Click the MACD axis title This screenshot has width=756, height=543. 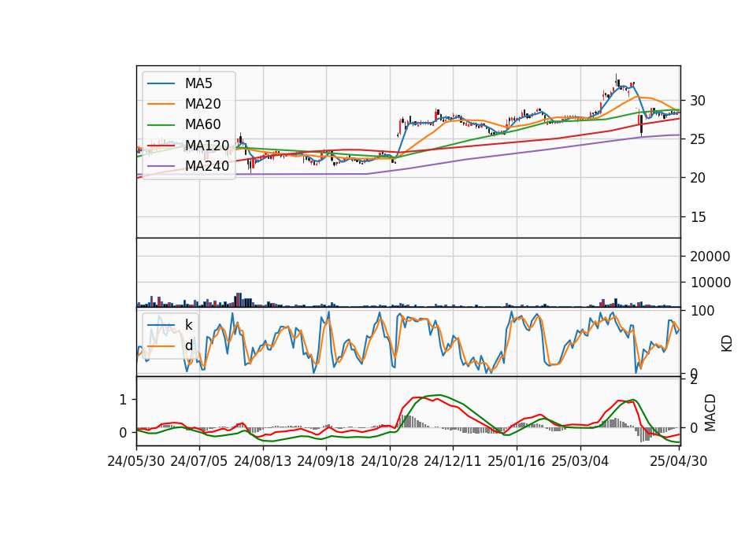710,412
